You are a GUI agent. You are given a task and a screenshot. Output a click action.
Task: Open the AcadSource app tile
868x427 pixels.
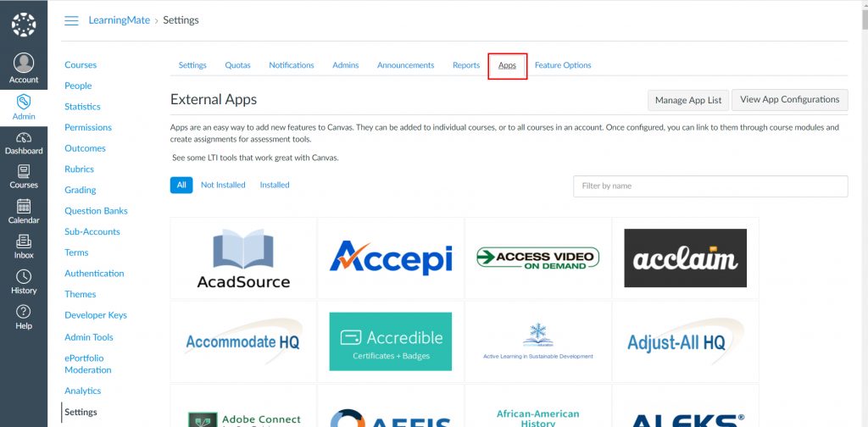(x=243, y=258)
